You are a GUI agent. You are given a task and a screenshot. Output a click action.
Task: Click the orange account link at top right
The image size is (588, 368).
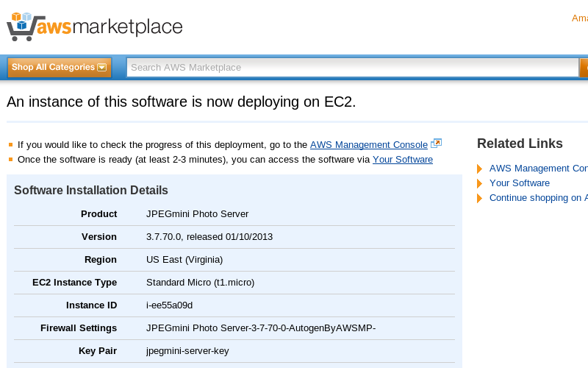(580, 18)
